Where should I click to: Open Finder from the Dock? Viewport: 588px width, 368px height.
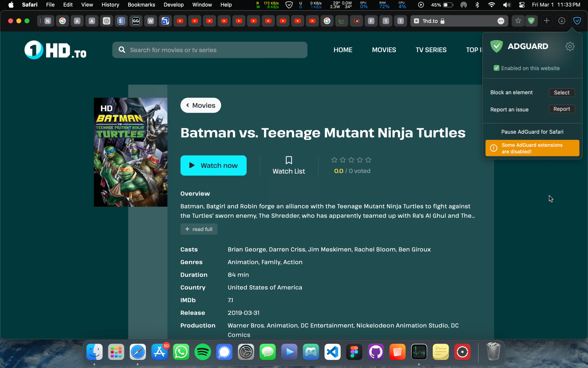pos(94,352)
